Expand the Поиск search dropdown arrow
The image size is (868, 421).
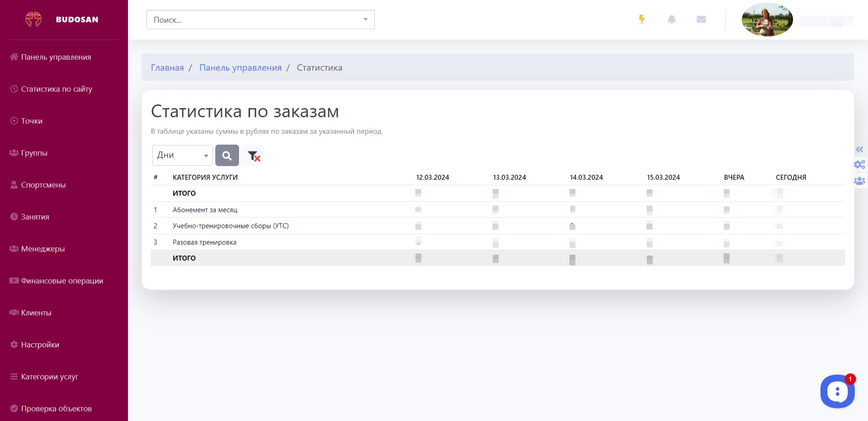tap(365, 20)
